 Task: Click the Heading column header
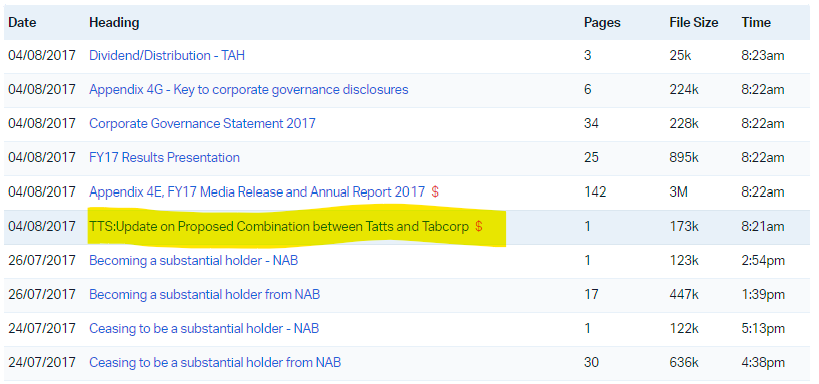[x=114, y=22]
